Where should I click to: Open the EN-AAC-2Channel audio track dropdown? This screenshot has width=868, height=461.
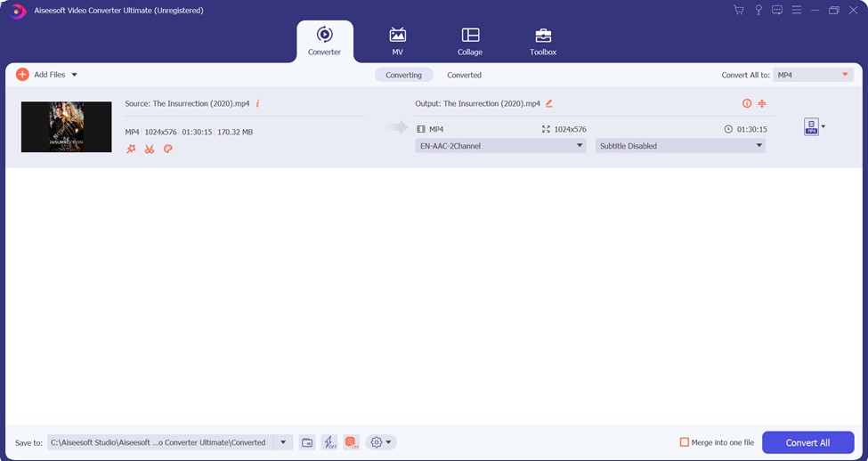(x=500, y=146)
